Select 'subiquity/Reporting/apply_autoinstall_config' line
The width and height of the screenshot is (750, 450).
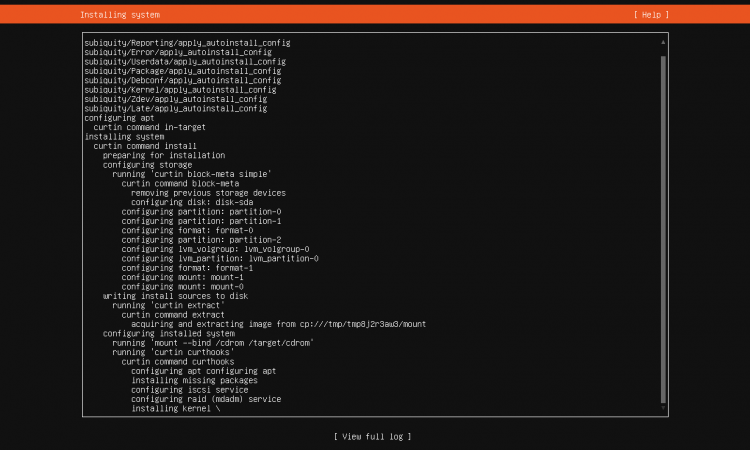pos(187,43)
